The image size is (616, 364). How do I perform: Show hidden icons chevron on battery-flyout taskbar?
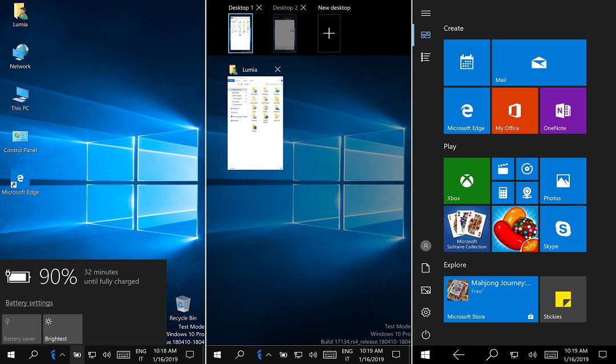pos(63,354)
